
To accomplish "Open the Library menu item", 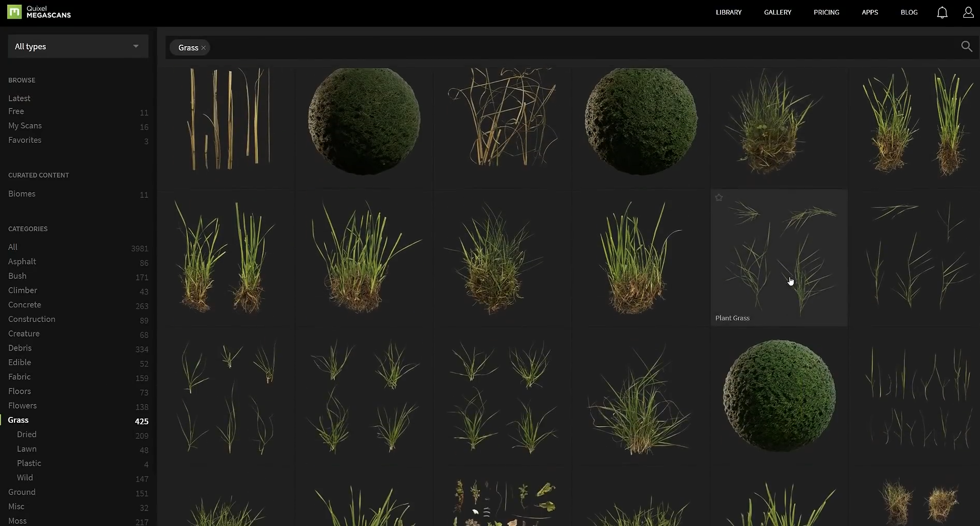I will click(x=728, y=12).
